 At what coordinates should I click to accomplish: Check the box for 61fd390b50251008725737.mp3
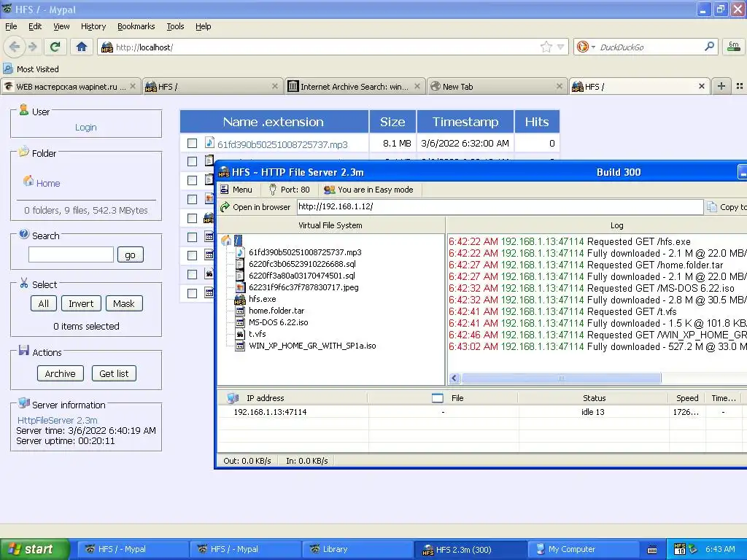(192, 143)
